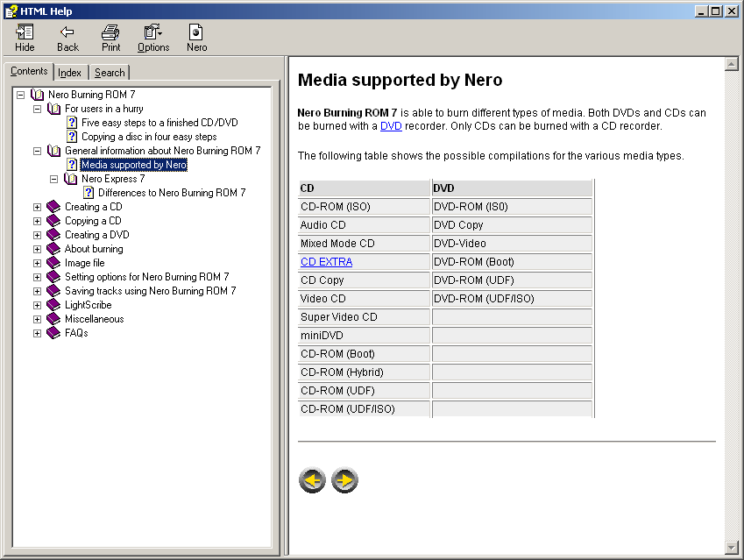Collapse the Nero Burning ROM 7 root node
Image resolution: width=744 pixels, height=560 pixels.
[20, 95]
